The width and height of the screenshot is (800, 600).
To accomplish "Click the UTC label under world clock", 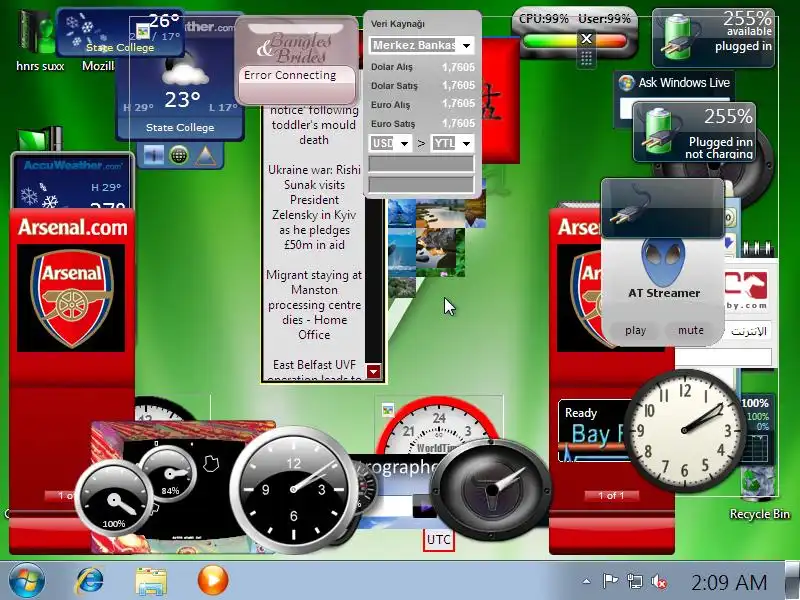I will 438,540.
